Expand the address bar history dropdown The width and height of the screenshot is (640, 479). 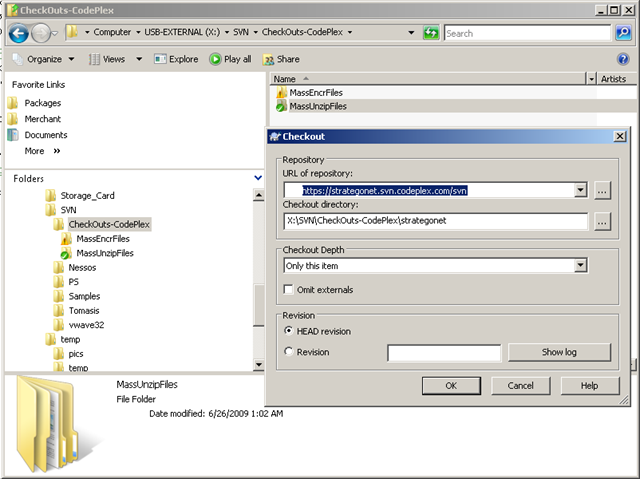[411, 33]
